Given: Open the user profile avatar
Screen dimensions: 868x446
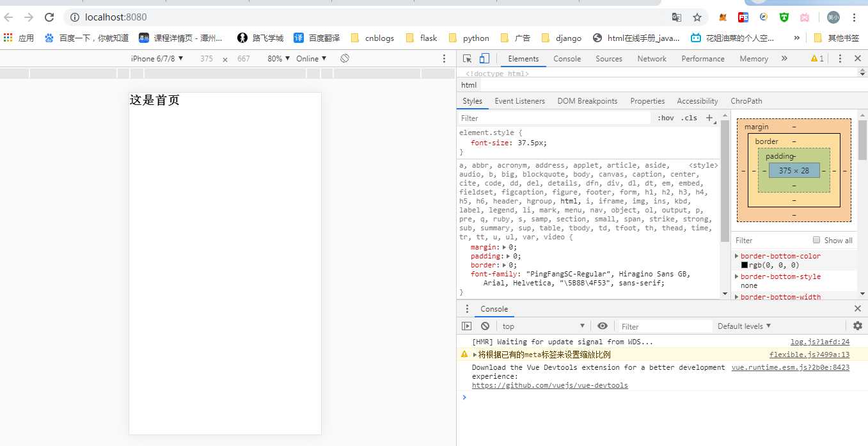Looking at the screenshot, I should point(833,17).
